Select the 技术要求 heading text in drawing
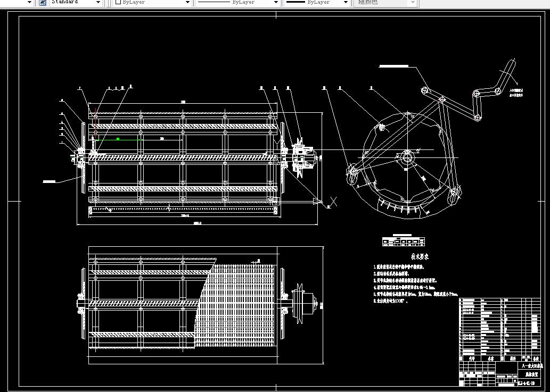550x392 pixels. 420,257
